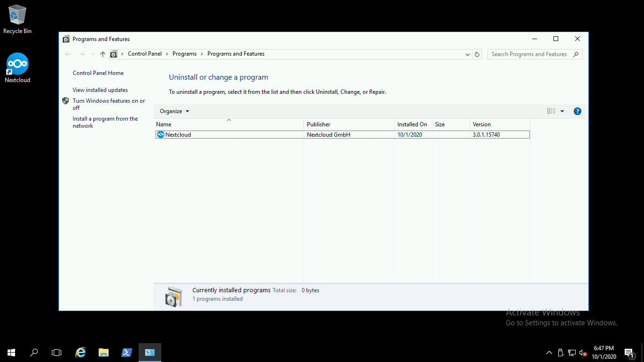Launch PowerShell from taskbar

click(x=127, y=352)
